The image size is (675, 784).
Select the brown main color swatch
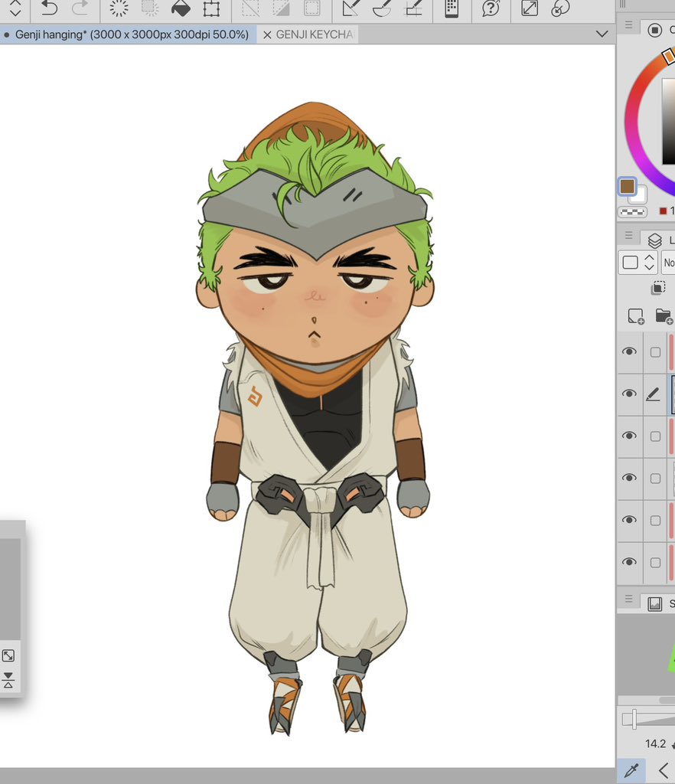pyautogui.click(x=627, y=187)
